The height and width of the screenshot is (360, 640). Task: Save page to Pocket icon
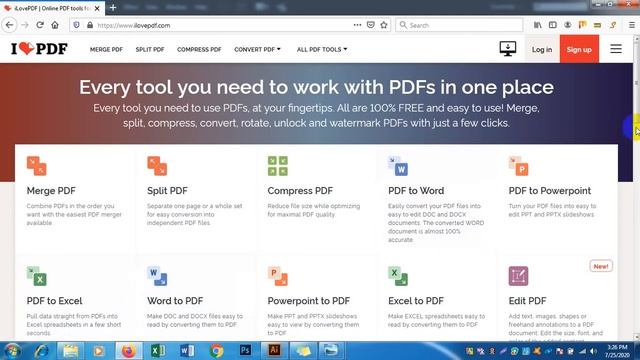[x=371, y=25]
